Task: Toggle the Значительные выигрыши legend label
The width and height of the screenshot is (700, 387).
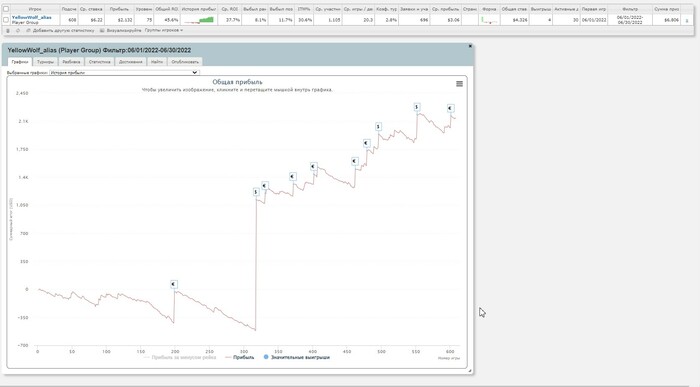Action: (300, 358)
